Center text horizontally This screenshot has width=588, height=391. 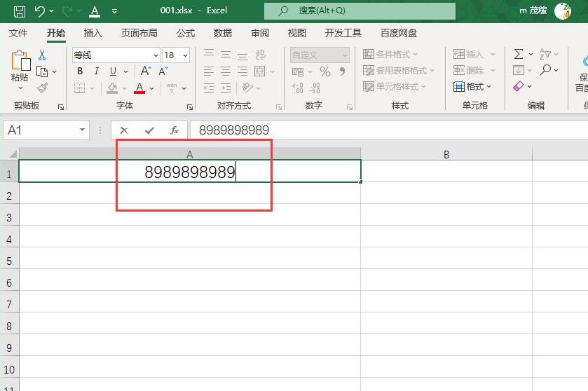(226, 71)
